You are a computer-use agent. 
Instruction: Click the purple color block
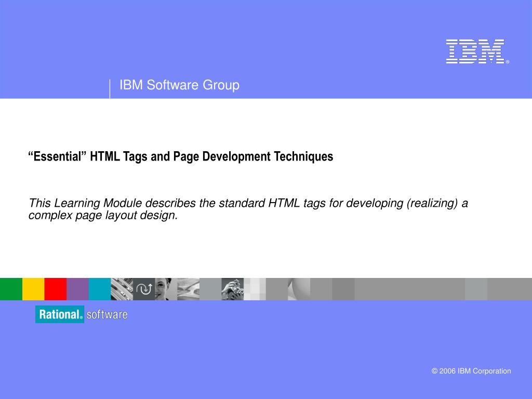coord(77,289)
